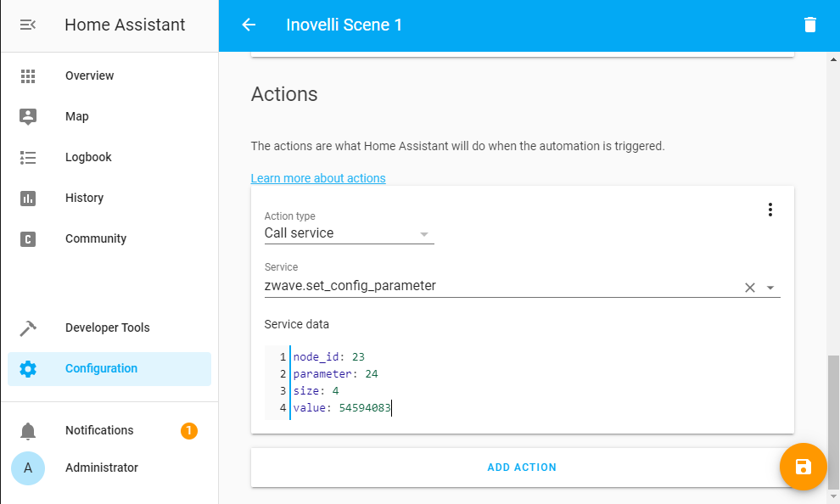Click the orange save floating button

pyautogui.click(x=803, y=467)
